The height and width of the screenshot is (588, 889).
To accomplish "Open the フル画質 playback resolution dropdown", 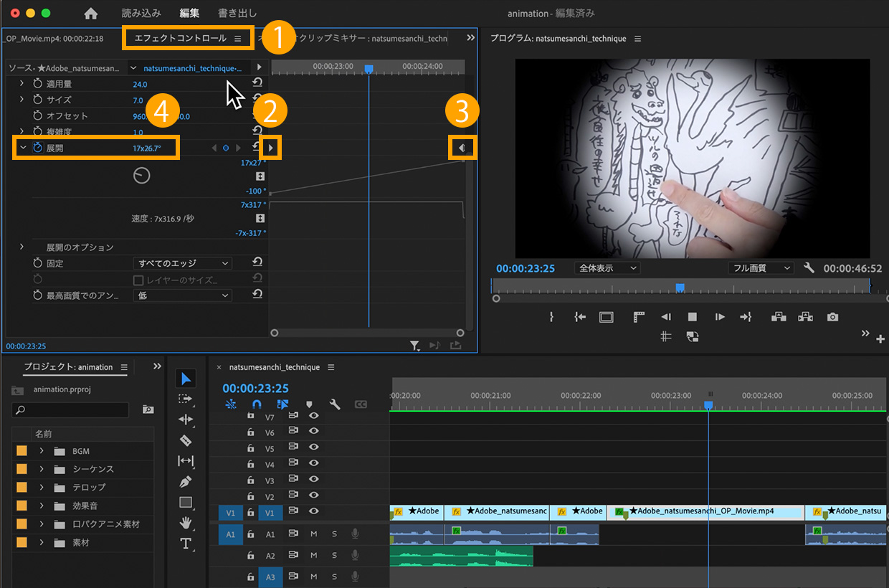I will [761, 267].
